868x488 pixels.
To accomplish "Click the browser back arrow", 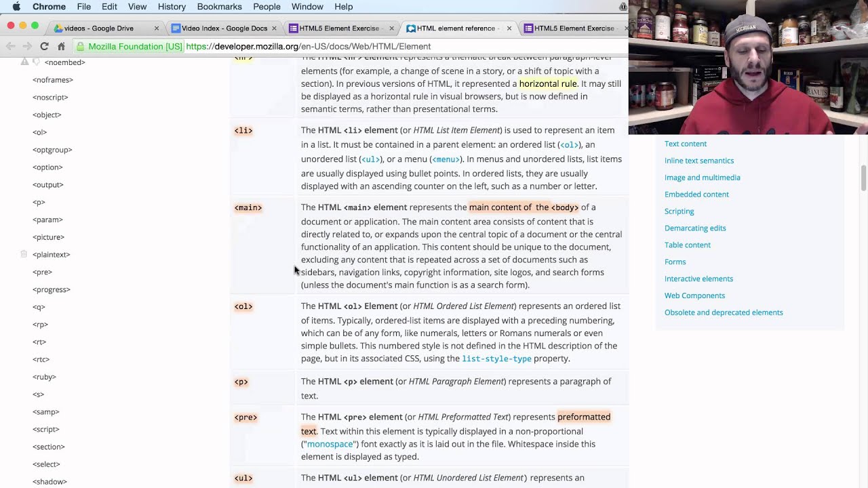I will coord(10,46).
